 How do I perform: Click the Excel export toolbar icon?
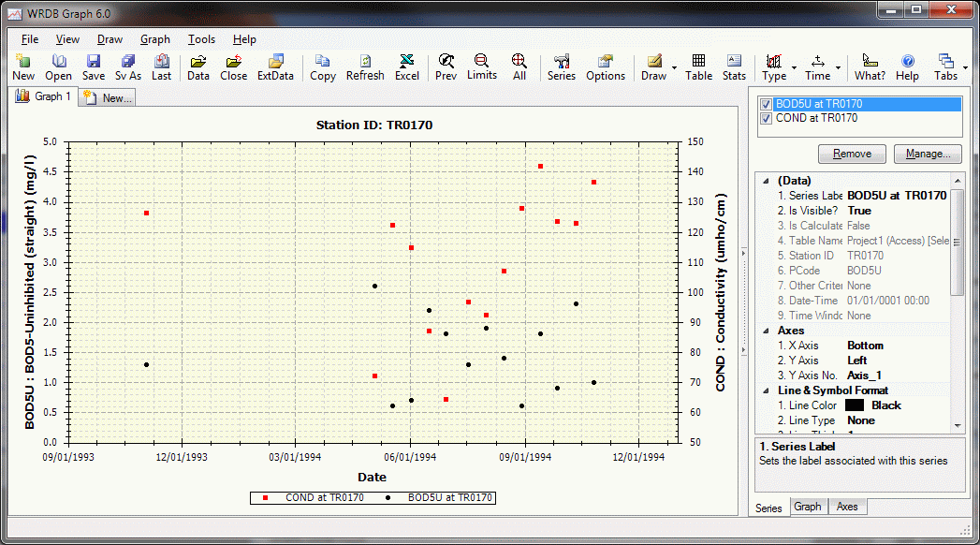pyautogui.click(x=406, y=66)
